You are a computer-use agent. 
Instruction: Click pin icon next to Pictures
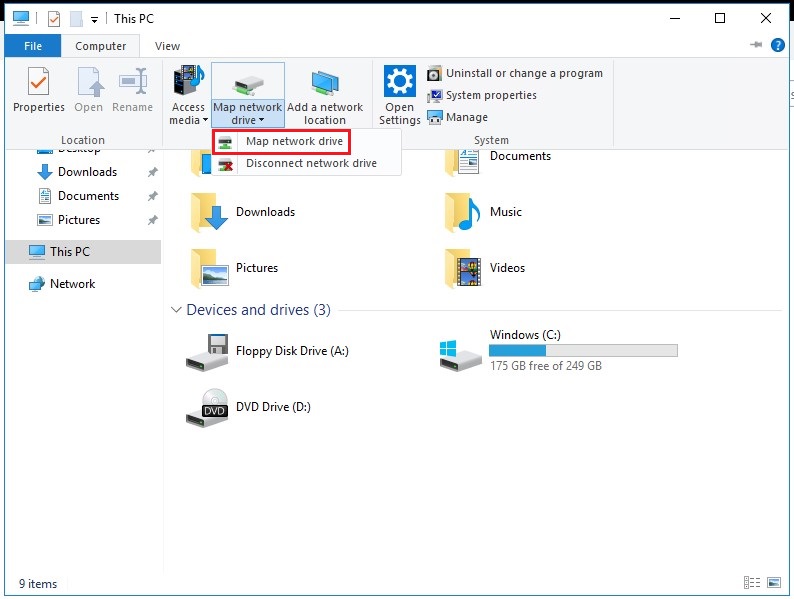(x=152, y=220)
